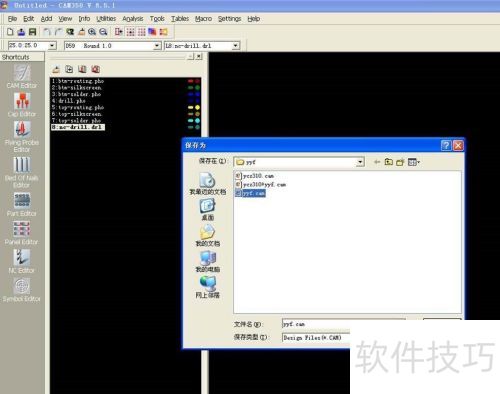This screenshot has height=394, width=500.
Task: Click the blue-red overlapping layers toolbar icon
Action: [152, 32]
